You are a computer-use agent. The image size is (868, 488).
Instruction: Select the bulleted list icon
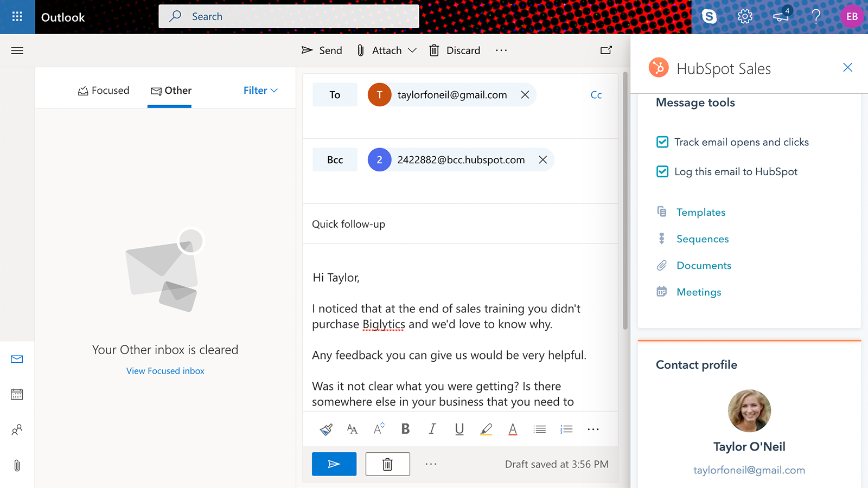tap(539, 428)
